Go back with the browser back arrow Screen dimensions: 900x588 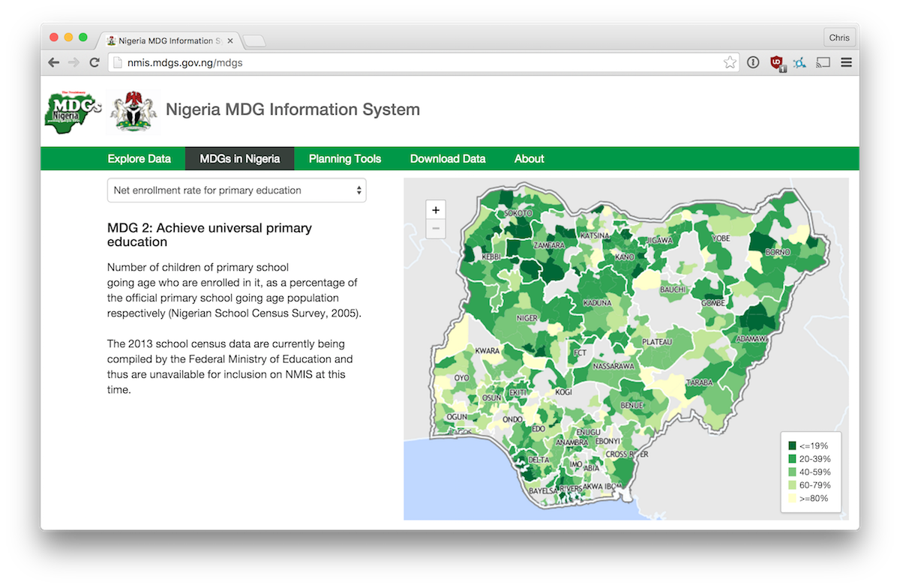[53, 63]
